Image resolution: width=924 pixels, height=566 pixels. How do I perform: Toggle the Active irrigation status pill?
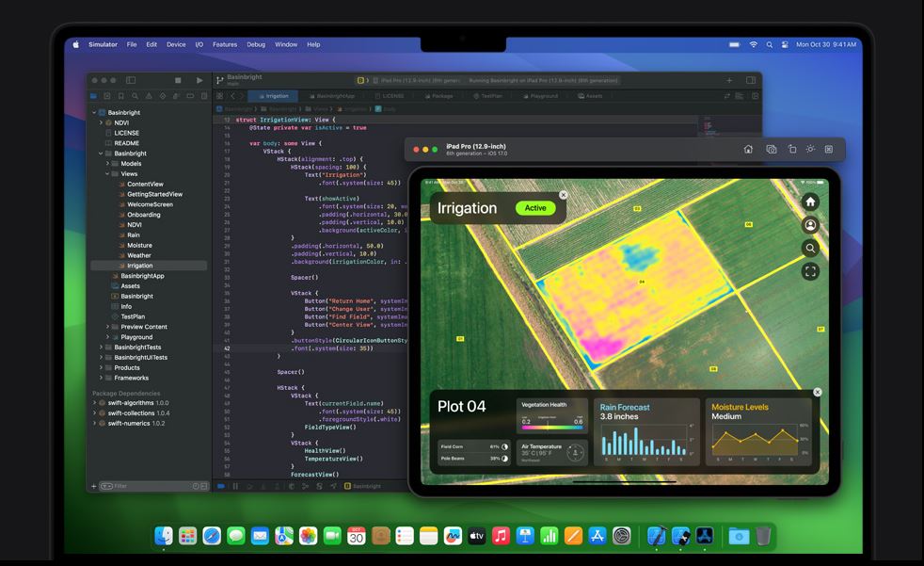pyautogui.click(x=534, y=208)
